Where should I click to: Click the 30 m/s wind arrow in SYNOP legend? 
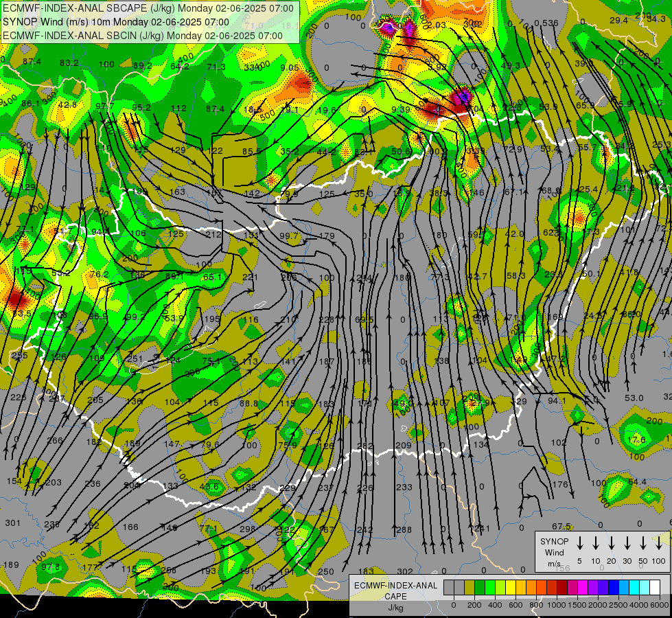click(x=627, y=543)
